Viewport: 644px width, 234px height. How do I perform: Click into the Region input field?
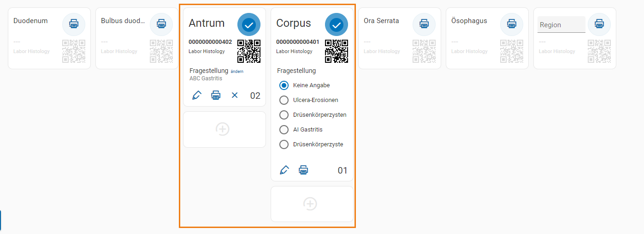coord(561,25)
